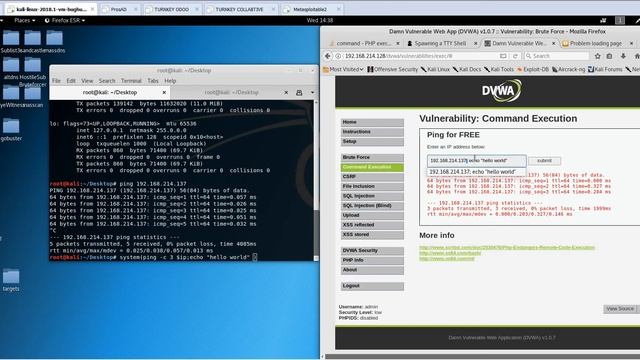The height and width of the screenshot is (360, 640).
Task: Open the first More info scribd link
Action: tap(507, 247)
